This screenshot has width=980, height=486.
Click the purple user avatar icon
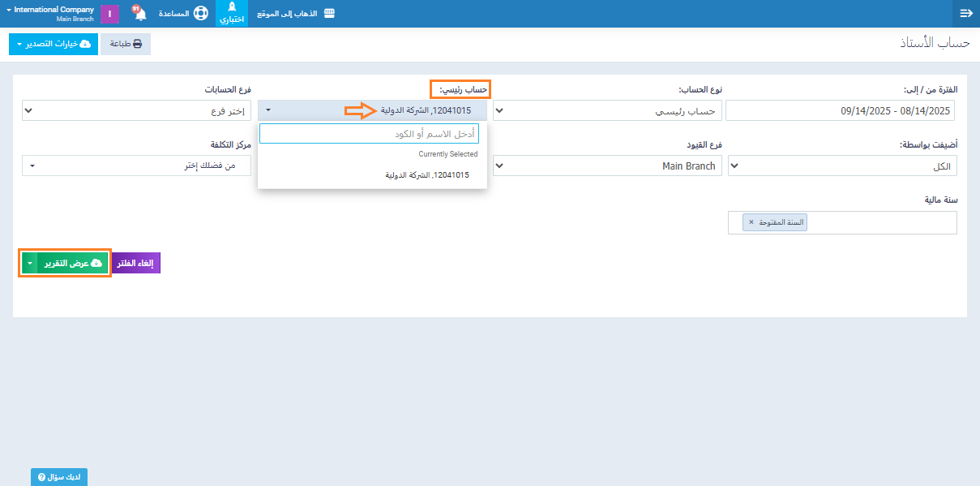109,14
